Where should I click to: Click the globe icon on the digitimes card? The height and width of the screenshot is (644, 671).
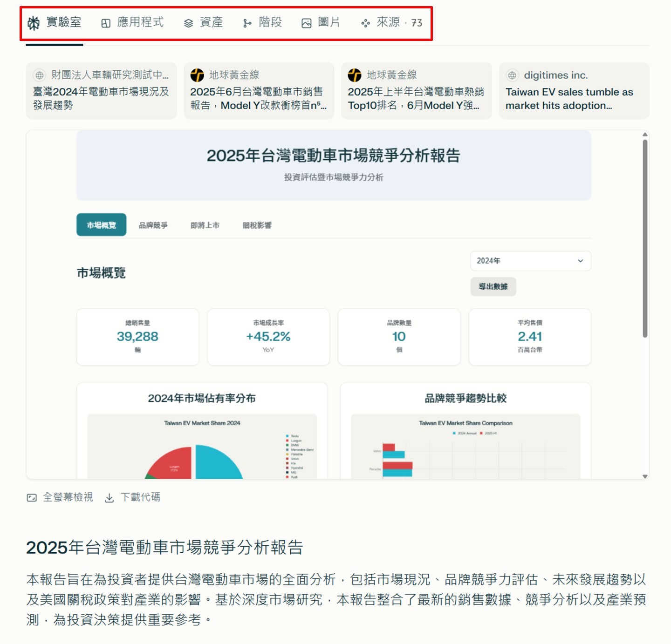click(513, 75)
